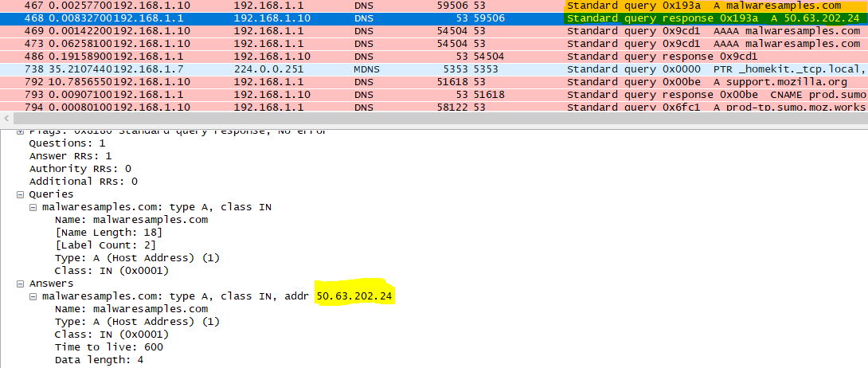Viewport: 868px width, 368px height.
Task: Select packet 486 query response 0x9cd1
Action: (x=434, y=57)
